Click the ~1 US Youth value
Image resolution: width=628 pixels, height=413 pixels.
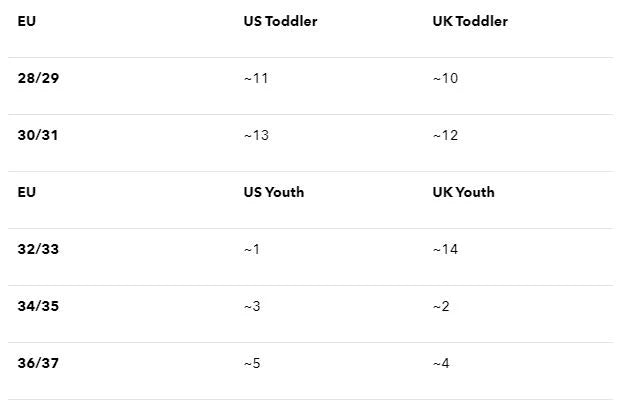[x=252, y=249]
